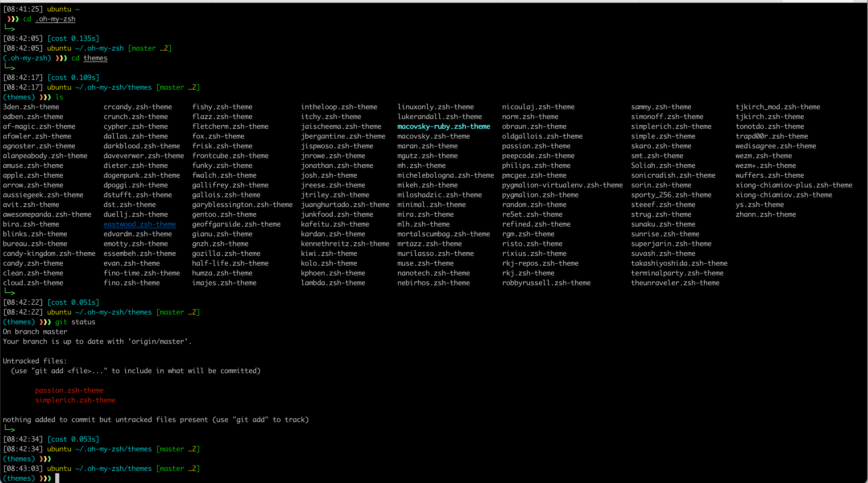
Task: Click the triple-arrow prompt before git status
Action: click(45, 322)
